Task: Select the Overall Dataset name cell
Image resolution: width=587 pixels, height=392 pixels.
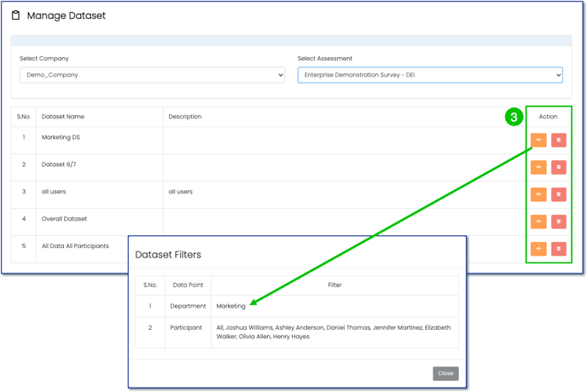Action: point(65,219)
